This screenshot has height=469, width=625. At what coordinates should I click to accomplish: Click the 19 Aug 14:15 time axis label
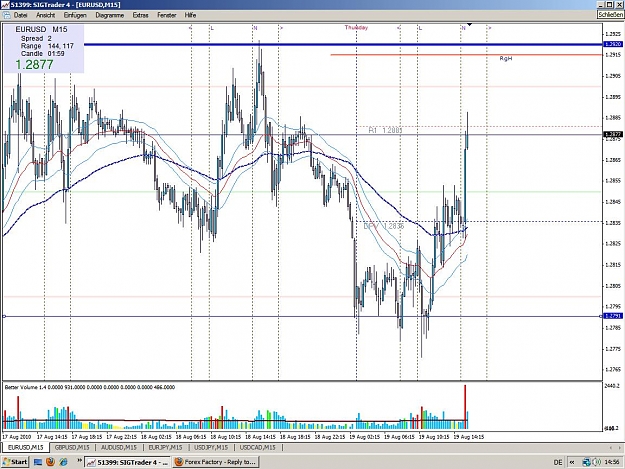pos(469,437)
